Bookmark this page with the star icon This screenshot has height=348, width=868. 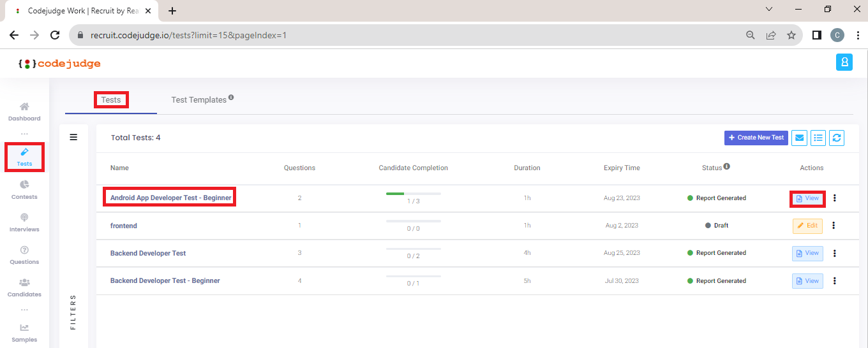point(791,36)
